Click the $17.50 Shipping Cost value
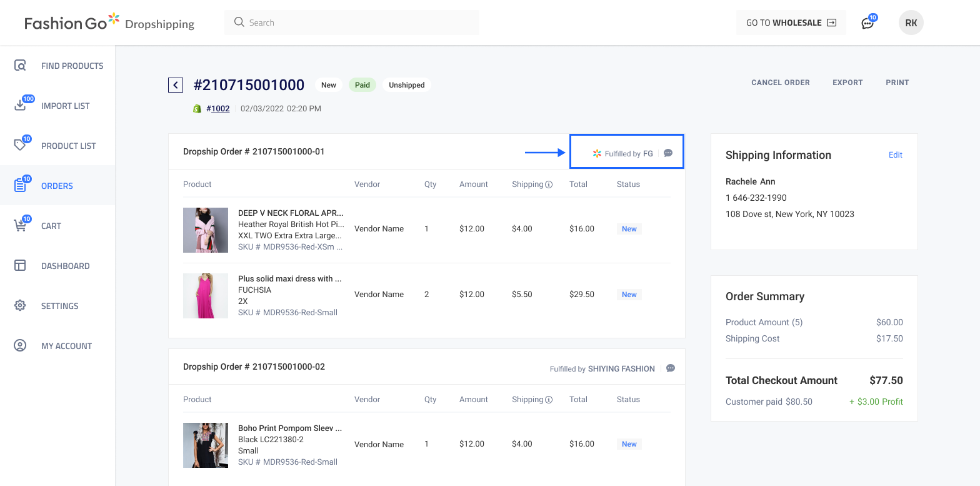This screenshot has width=980, height=486. tap(889, 338)
